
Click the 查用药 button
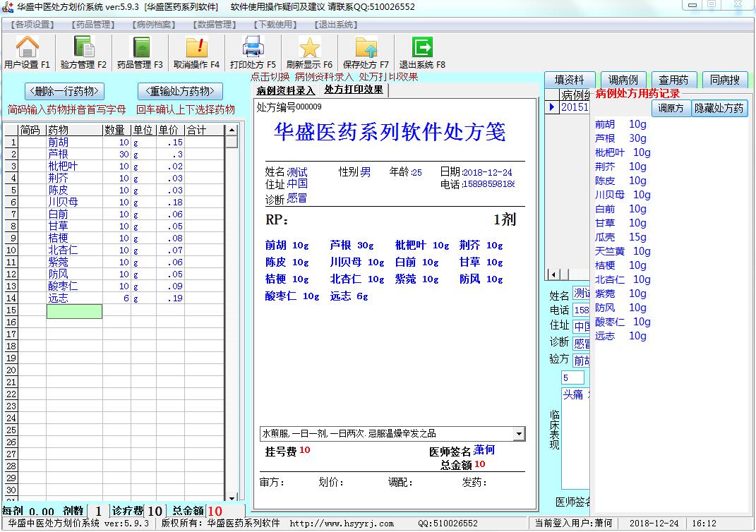click(673, 80)
